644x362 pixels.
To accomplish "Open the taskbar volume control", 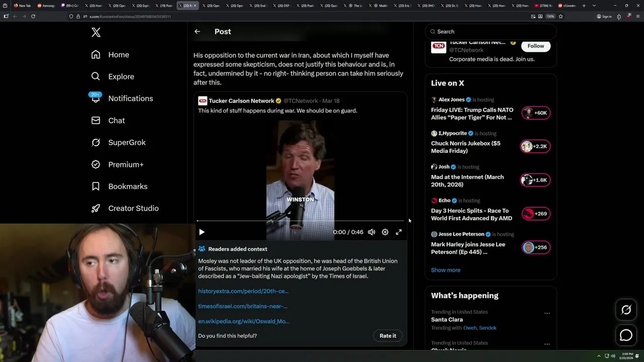I will pos(613,356).
